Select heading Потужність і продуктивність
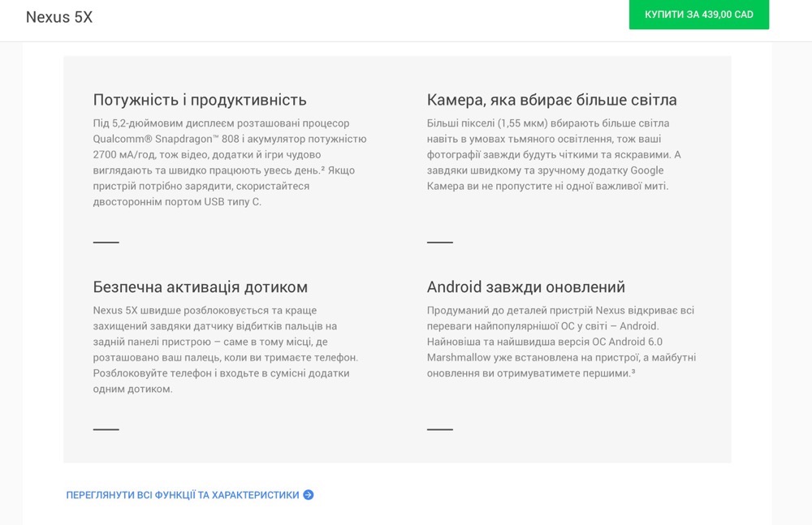 200,100
